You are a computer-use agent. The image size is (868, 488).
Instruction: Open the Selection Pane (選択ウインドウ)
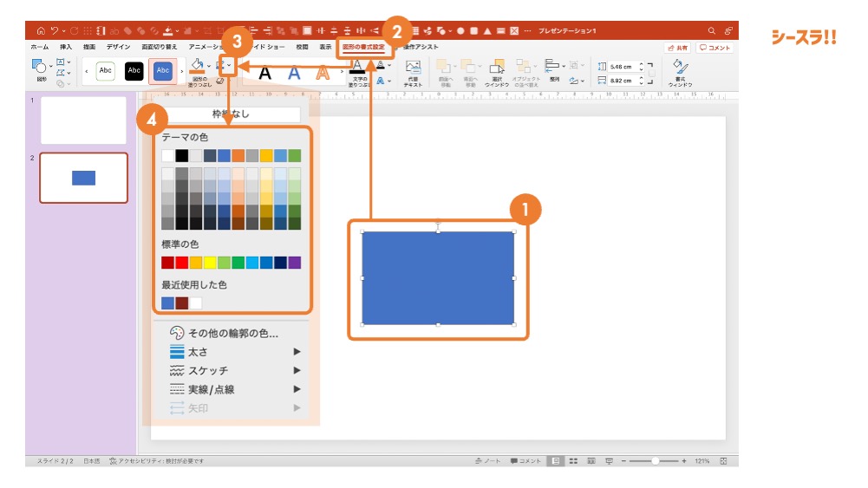click(497, 71)
